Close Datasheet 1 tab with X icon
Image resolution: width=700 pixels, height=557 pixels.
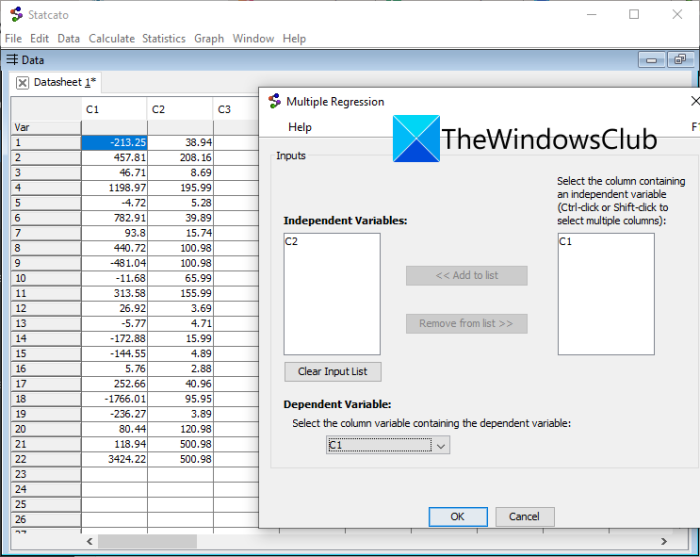(22, 83)
